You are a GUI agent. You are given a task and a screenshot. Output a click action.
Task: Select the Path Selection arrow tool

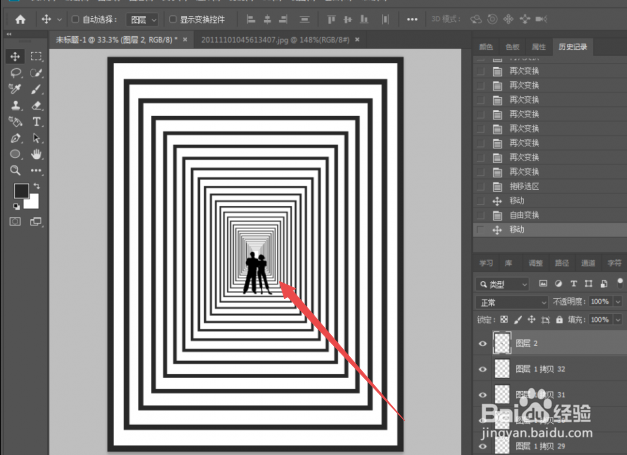[x=36, y=138]
